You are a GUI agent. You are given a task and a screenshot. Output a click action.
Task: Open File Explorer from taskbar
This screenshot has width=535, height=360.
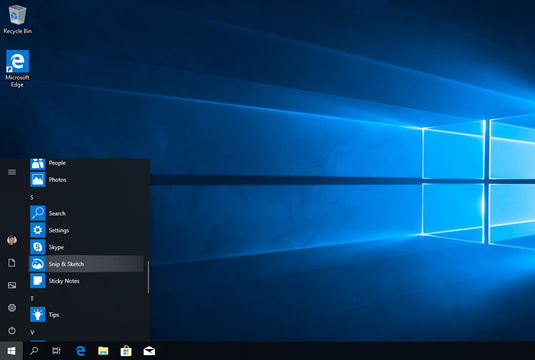click(103, 351)
